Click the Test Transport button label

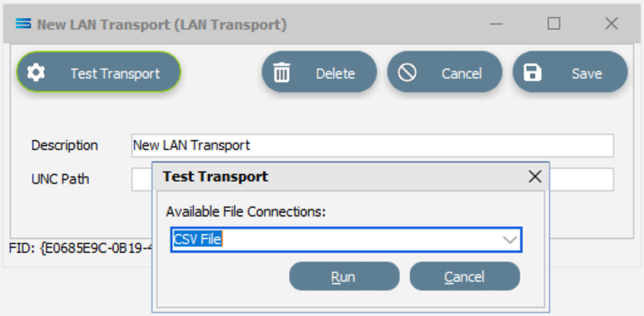(x=115, y=73)
